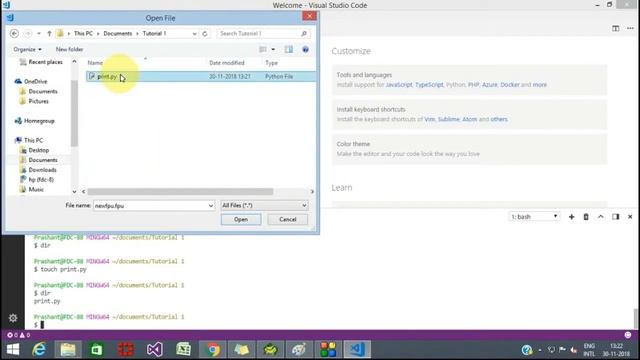Screen dimensions: 640x360
Task: Open dialog help question mark icon
Action: (305, 49)
